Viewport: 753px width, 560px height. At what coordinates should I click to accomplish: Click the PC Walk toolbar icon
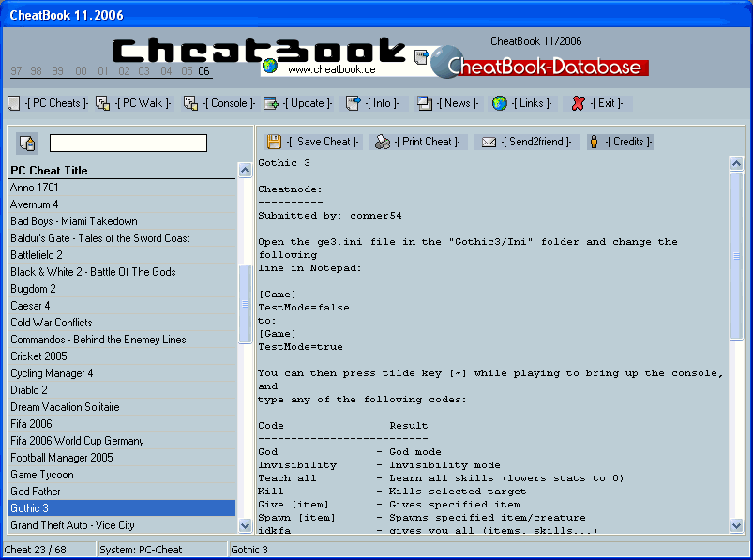click(102, 103)
